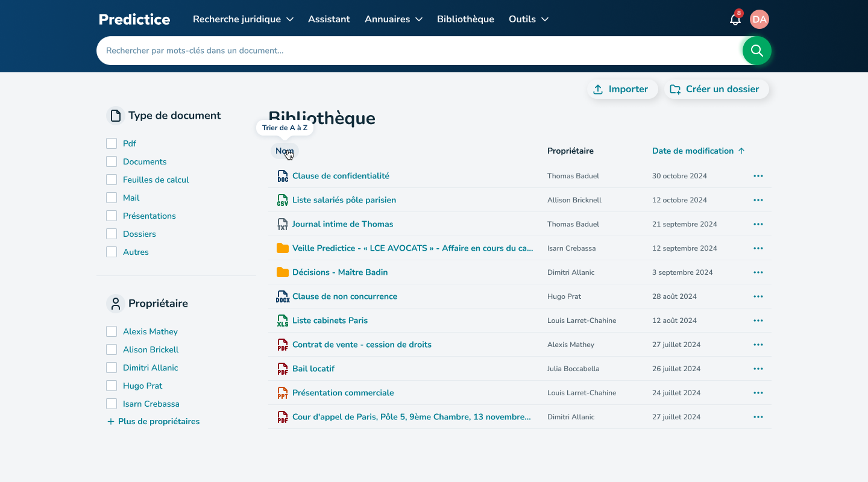Click folder icon of Décisions - Maître Badin
The image size is (868, 482).
pos(283,272)
